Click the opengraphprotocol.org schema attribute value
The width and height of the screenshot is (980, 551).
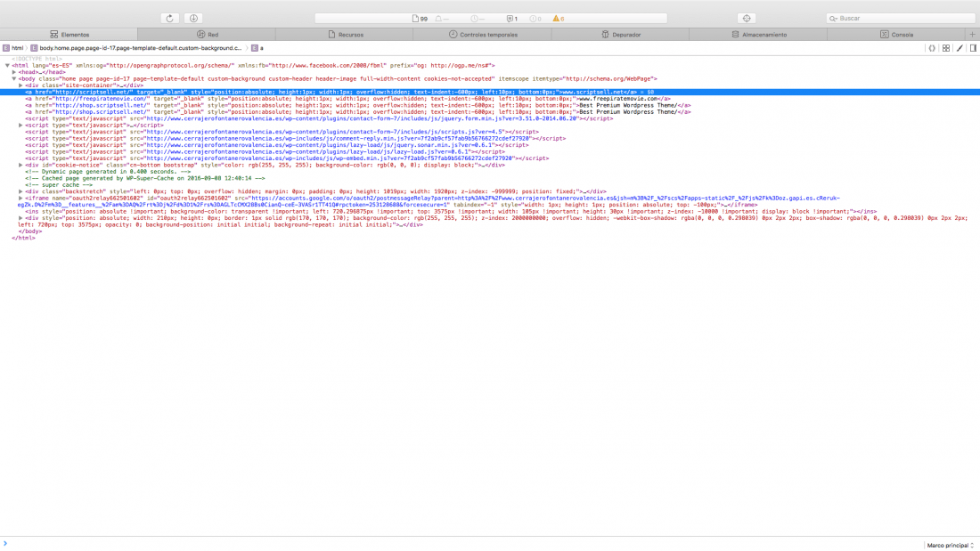tap(172, 66)
